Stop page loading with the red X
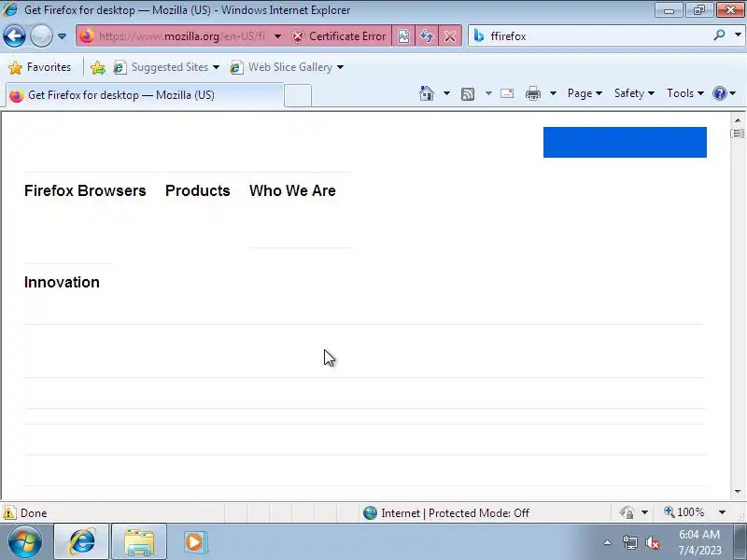This screenshot has width=747, height=560. click(x=450, y=36)
